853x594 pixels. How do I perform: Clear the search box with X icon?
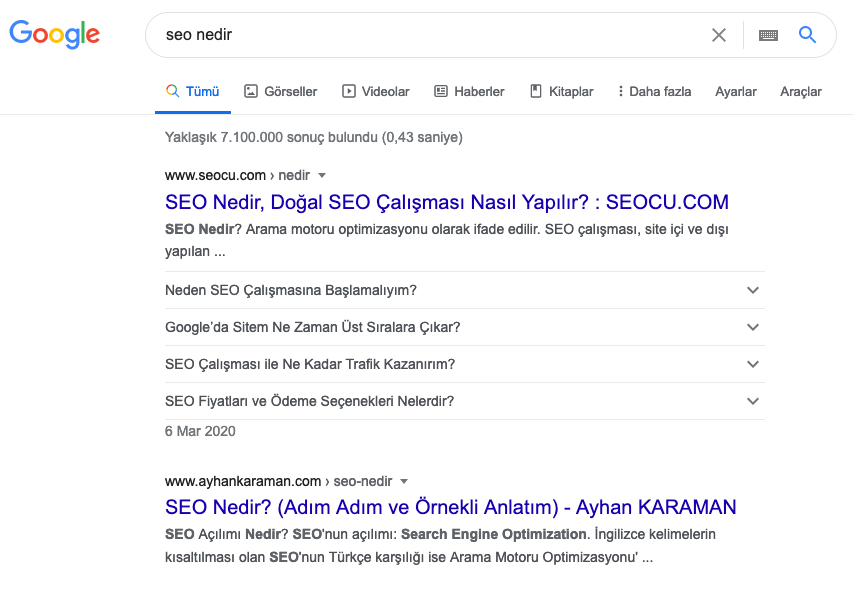click(x=719, y=35)
